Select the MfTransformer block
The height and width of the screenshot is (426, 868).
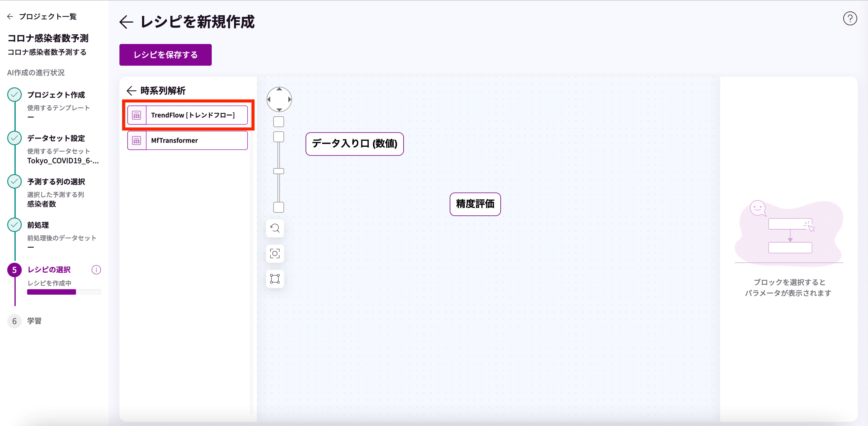pyautogui.click(x=187, y=140)
